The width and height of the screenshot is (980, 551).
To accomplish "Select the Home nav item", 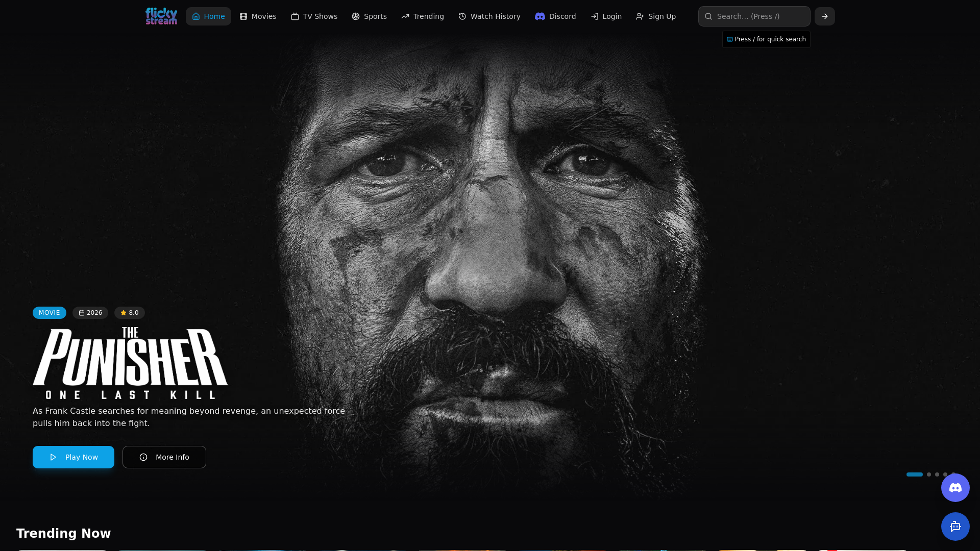I will [x=208, y=16].
